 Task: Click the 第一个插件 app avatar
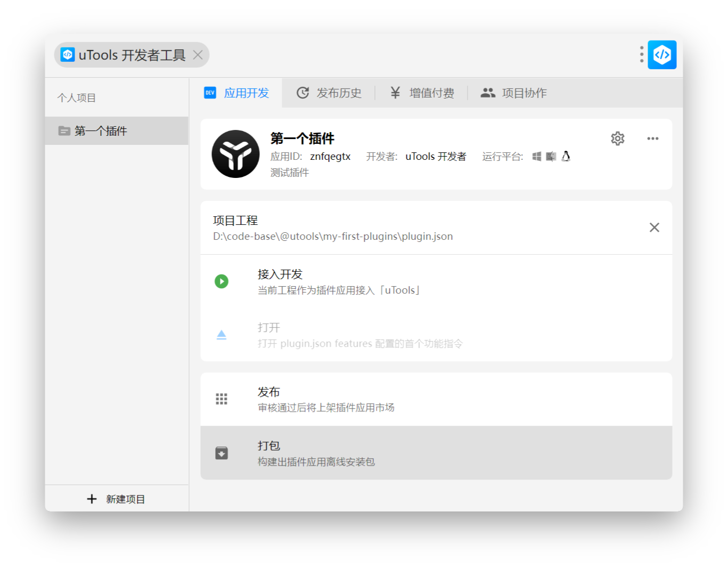235,154
